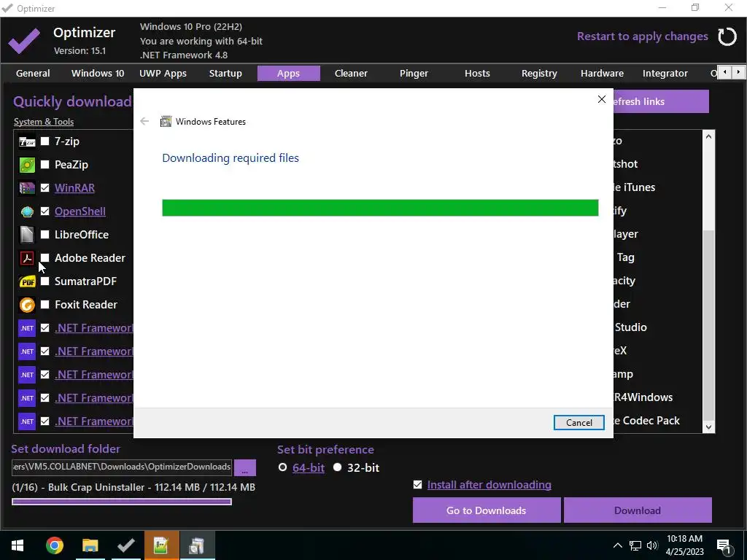The height and width of the screenshot is (560, 747).
Task: Open the Startup tab
Action: click(225, 74)
